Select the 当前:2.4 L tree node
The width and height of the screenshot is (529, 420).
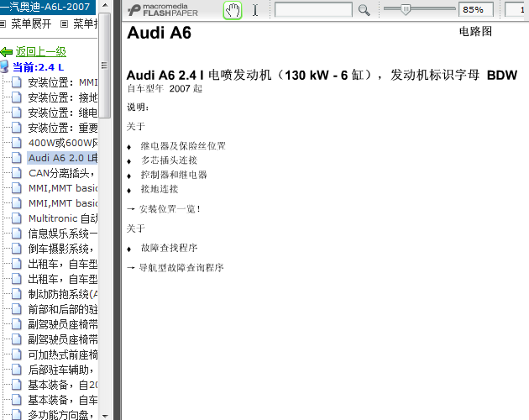38,67
